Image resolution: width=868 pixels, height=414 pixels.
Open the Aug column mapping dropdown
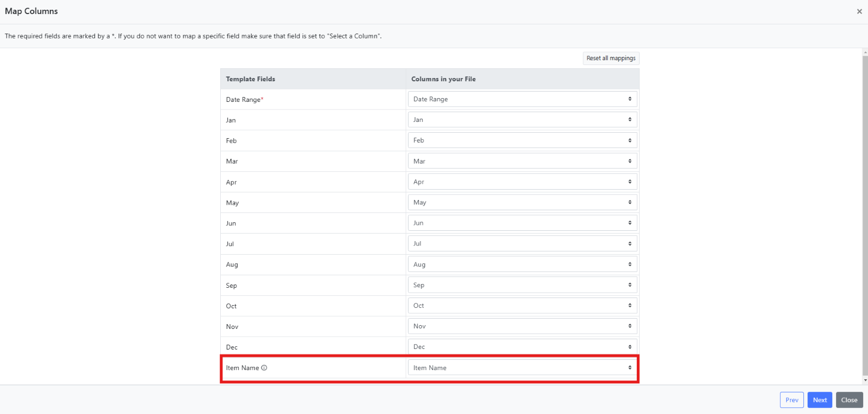[x=522, y=264]
